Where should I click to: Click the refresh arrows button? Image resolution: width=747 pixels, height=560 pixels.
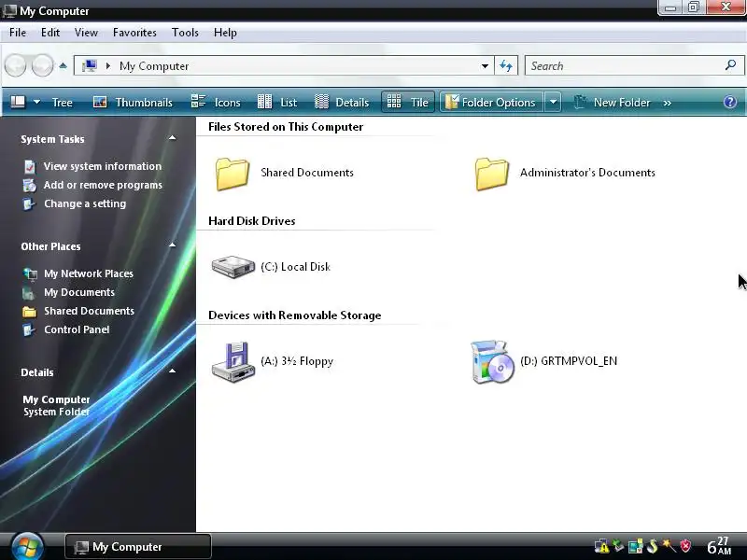[x=506, y=65]
